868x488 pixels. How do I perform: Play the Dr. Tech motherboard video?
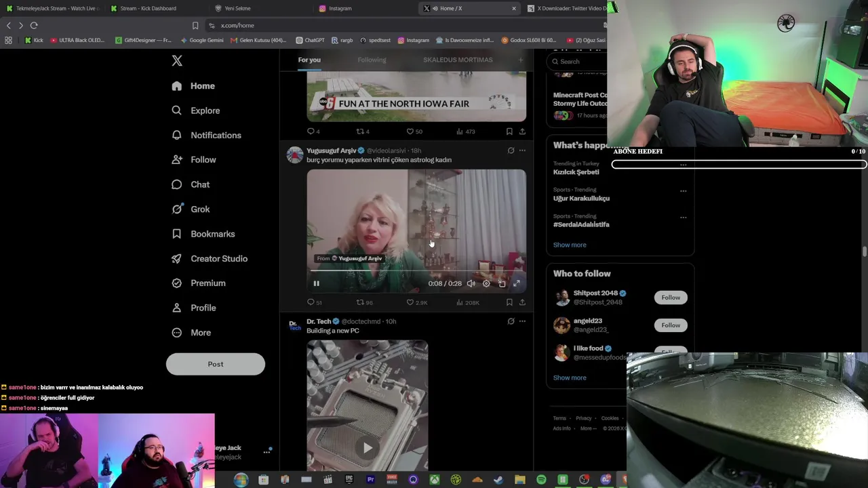tap(368, 447)
